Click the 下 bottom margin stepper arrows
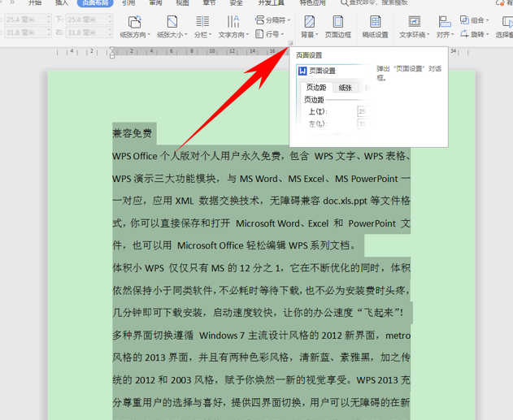This screenshot has height=420, width=513. (111, 19)
